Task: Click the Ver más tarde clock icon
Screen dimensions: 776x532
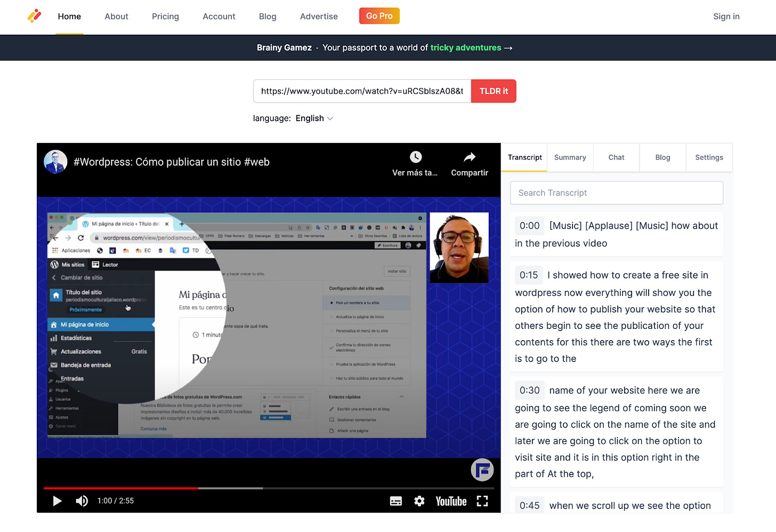Action: pyautogui.click(x=416, y=157)
